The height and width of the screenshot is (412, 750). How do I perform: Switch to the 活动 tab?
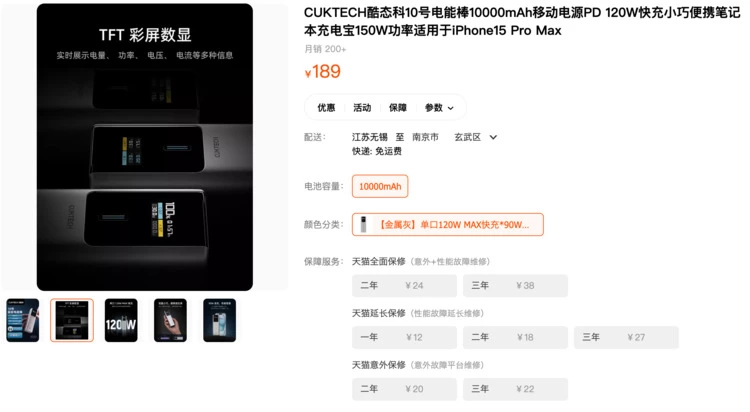point(362,108)
